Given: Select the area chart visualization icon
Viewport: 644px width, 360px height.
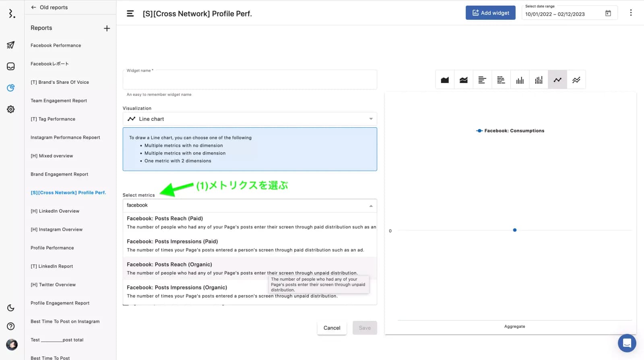Looking at the screenshot, I should (445, 80).
